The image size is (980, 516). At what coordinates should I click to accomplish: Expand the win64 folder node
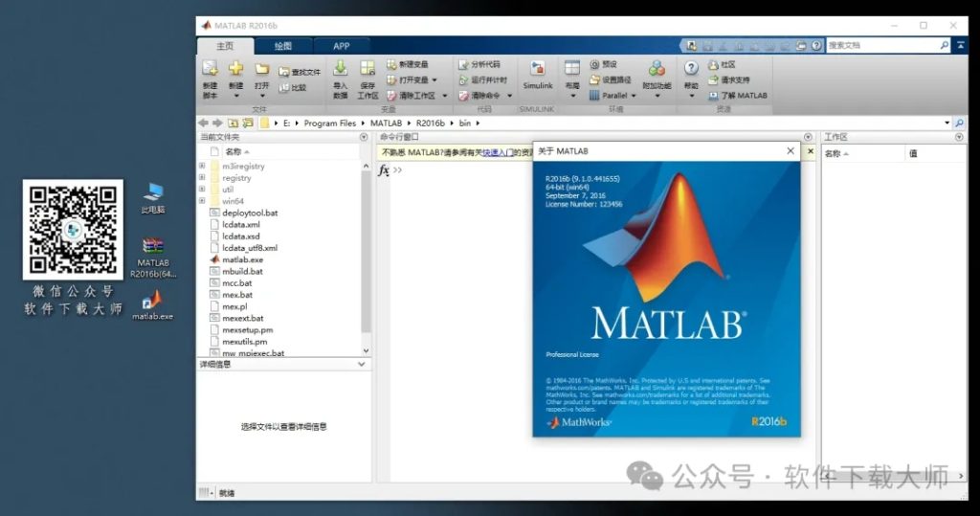click(x=202, y=201)
